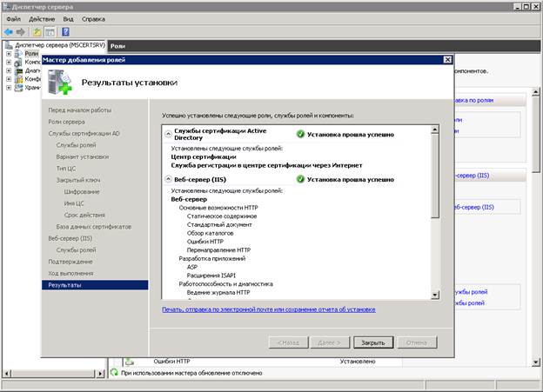543x392 pixels.
Task: Click scroll-up arrow of results list
Action: (x=434, y=130)
